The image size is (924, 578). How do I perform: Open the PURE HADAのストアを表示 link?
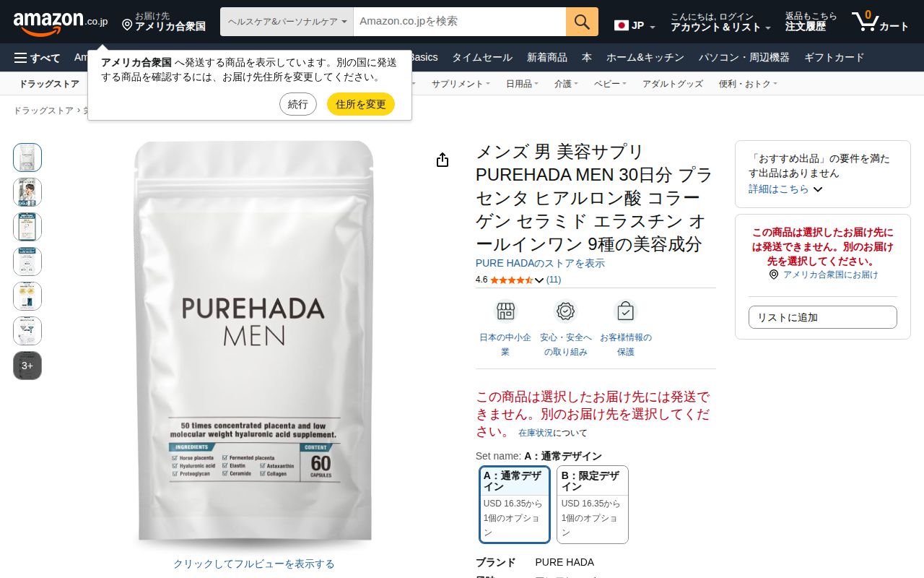[540, 264]
